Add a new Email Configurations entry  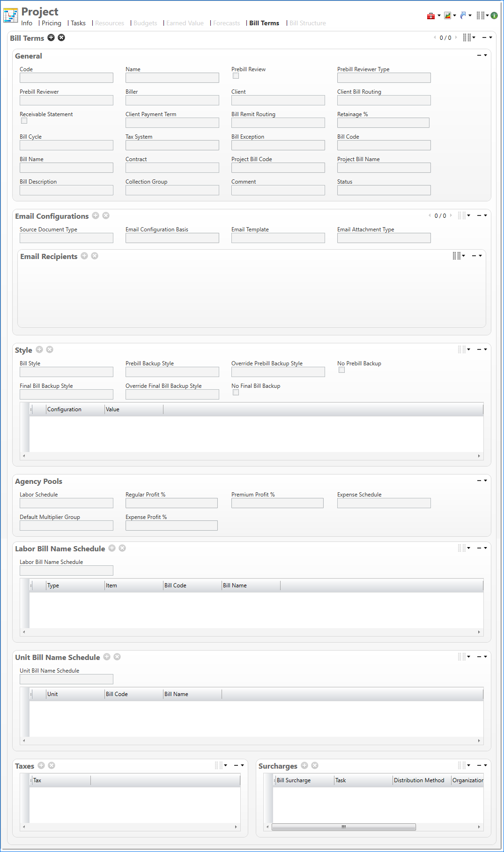tap(96, 215)
